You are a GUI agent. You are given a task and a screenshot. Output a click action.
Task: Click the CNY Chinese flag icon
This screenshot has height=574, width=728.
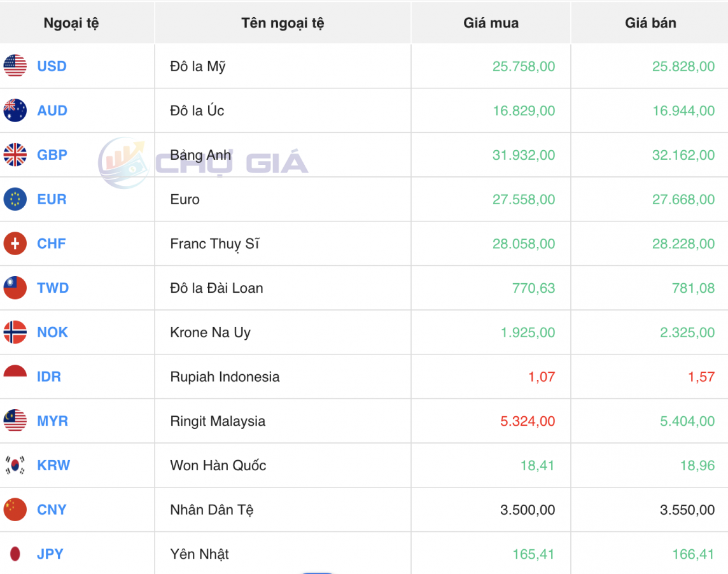pyautogui.click(x=14, y=510)
